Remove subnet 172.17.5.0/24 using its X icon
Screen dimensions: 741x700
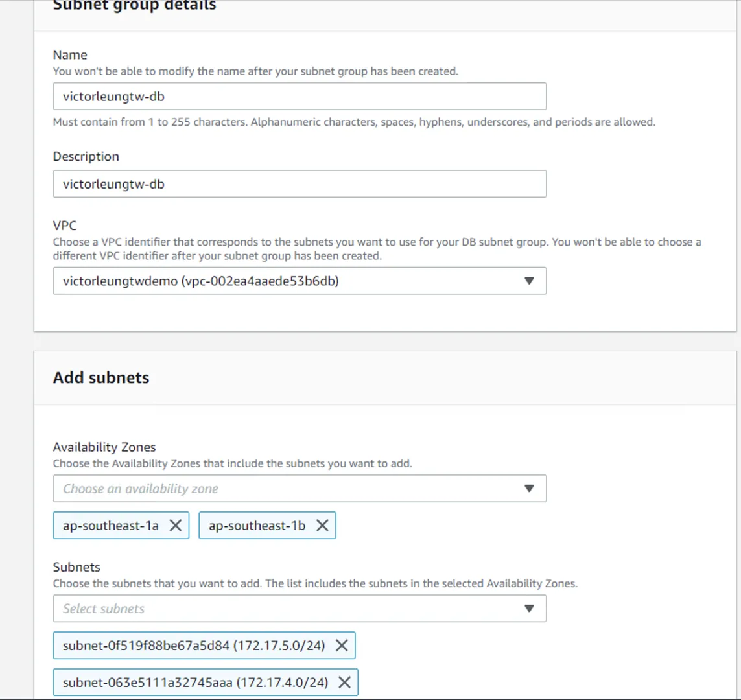(x=342, y=646)
